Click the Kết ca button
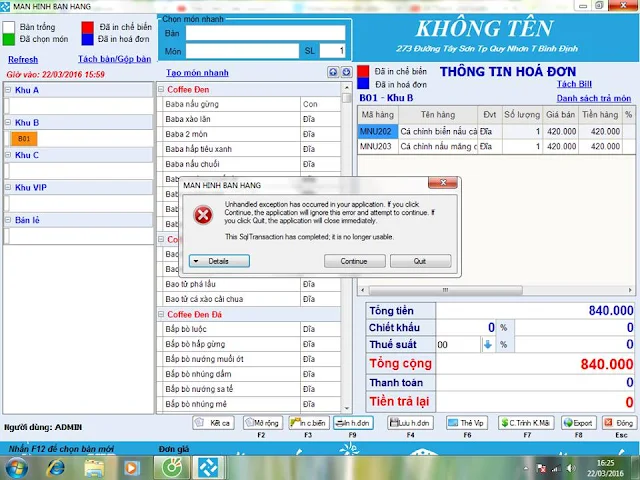640x480 pixels. tap(213, 423)
